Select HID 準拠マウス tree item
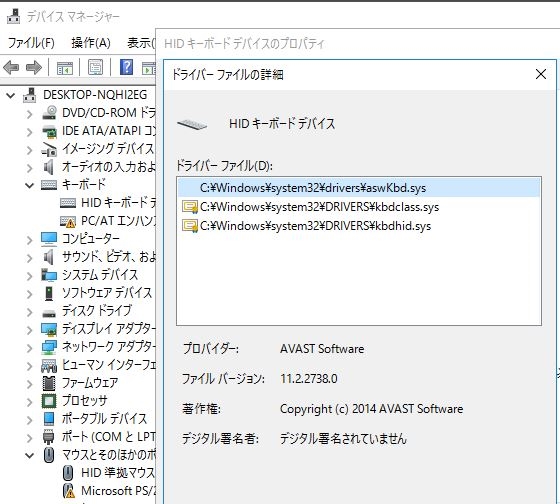This screenshot has width=560, height=504. point(118,473)
